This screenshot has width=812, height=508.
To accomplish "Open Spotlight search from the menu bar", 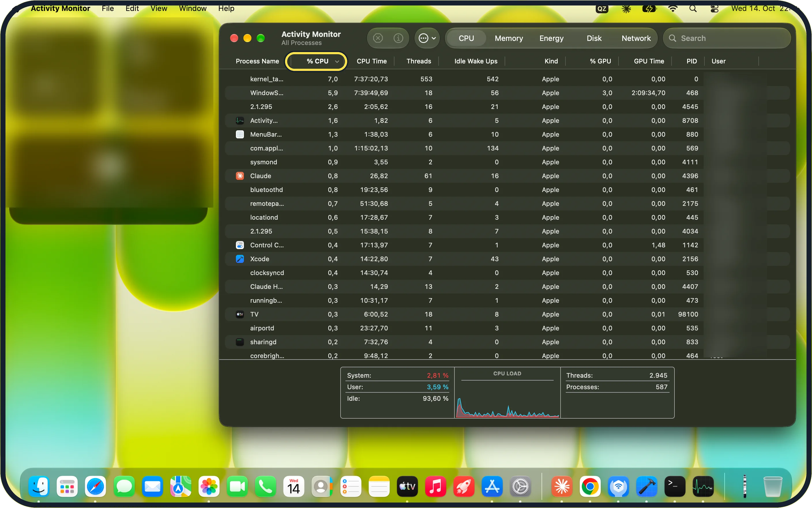I will point(693,9).
